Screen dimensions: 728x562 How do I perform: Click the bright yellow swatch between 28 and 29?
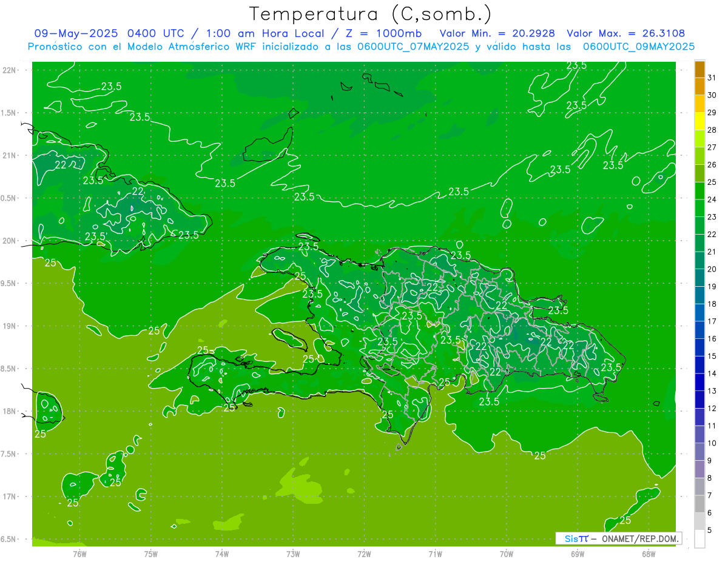700,122
